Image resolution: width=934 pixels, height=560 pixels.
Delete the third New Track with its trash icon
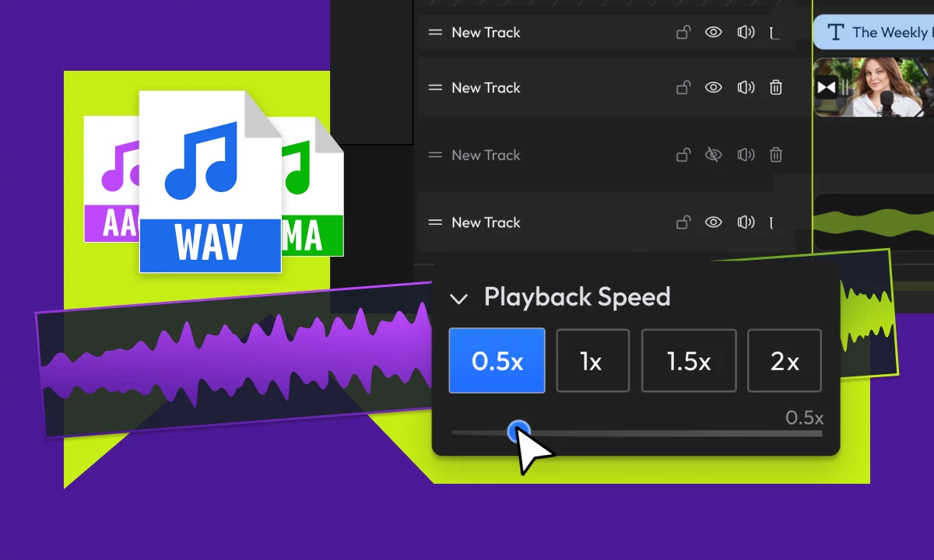point(776,155)
